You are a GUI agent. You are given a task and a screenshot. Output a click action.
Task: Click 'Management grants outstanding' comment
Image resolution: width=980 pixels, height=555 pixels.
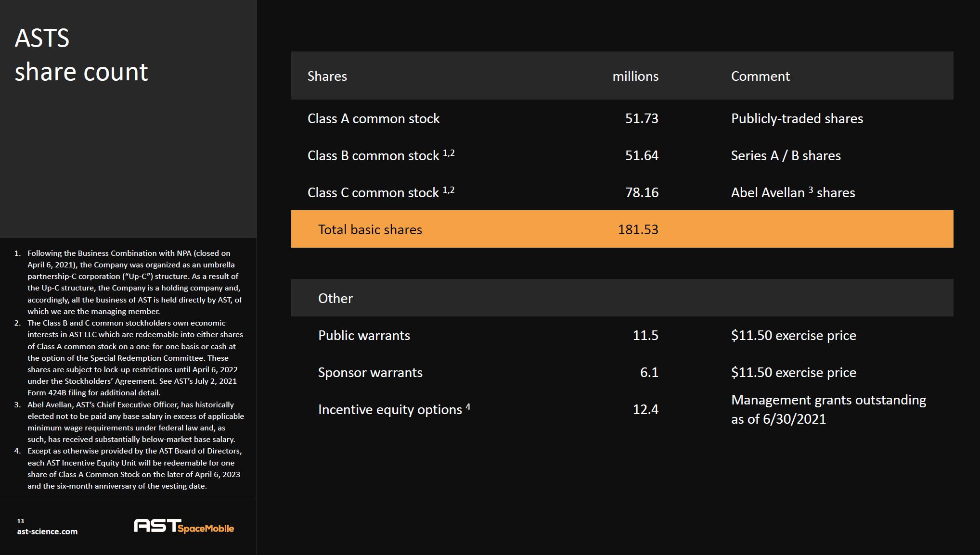pyautogui.click(x=829, y=409)
